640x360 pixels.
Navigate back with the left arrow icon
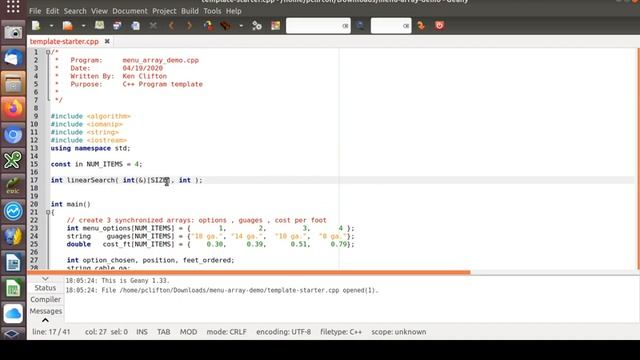click(x=171, y=26)
